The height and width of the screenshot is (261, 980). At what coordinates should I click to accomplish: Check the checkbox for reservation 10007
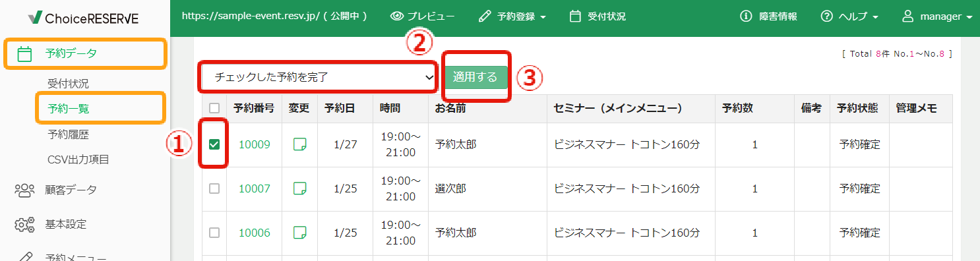point(214,188)
